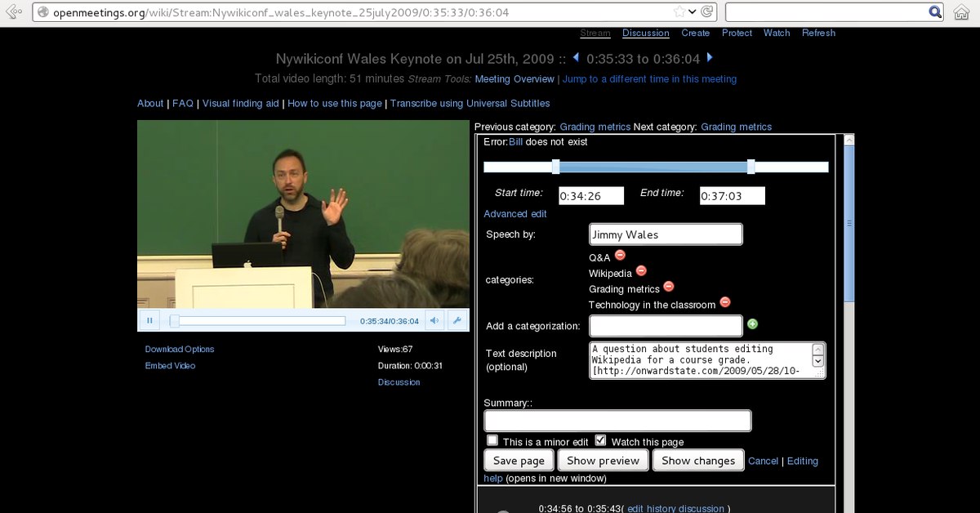Click the Save page button
The width and height of the screenshot is (980, 513).
tap(519, 461)
